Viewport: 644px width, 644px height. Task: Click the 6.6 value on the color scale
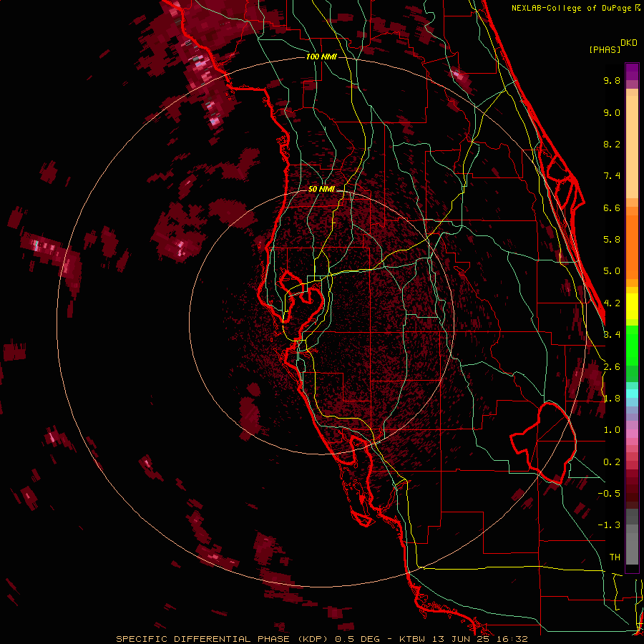tap(612, 208)
